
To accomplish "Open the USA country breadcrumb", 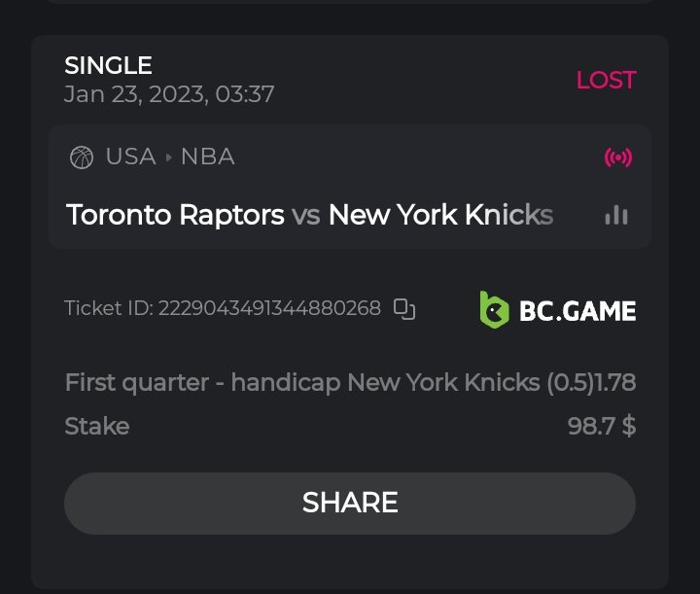I will pos(130,157).
